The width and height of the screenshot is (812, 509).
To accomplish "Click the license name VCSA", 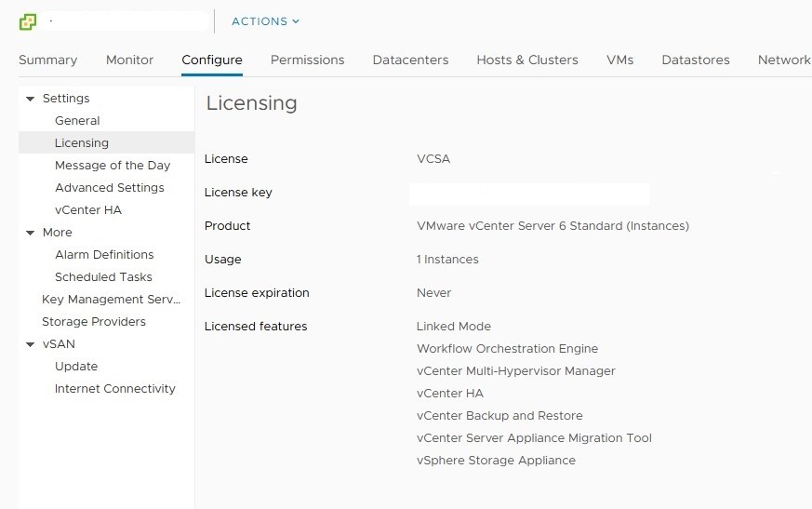I will (433, 158).
